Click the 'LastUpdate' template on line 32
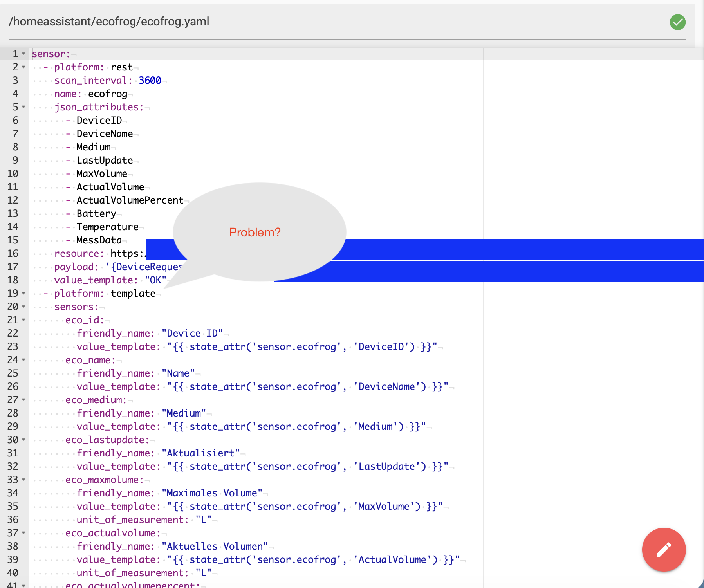The width and height of the screenshot is (704, 588). [308, 466]
